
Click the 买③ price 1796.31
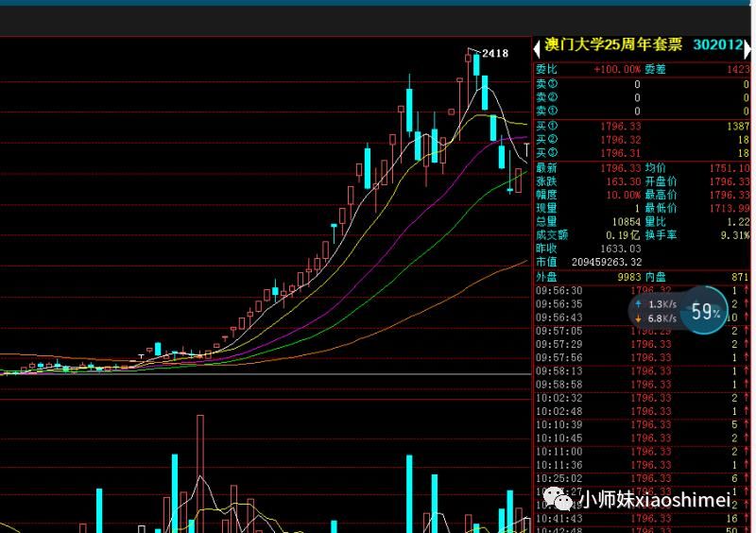point(621,153)
